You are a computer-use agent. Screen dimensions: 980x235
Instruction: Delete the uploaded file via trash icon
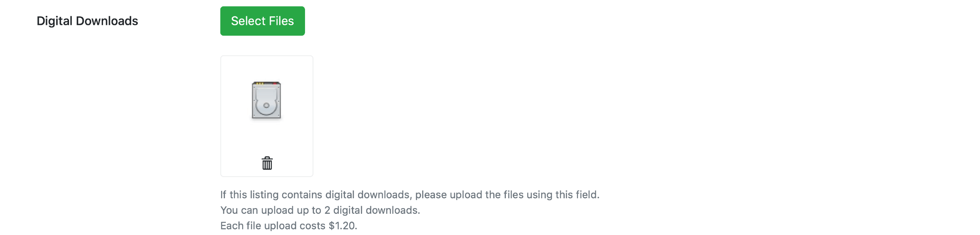click(x=267, y=163)
